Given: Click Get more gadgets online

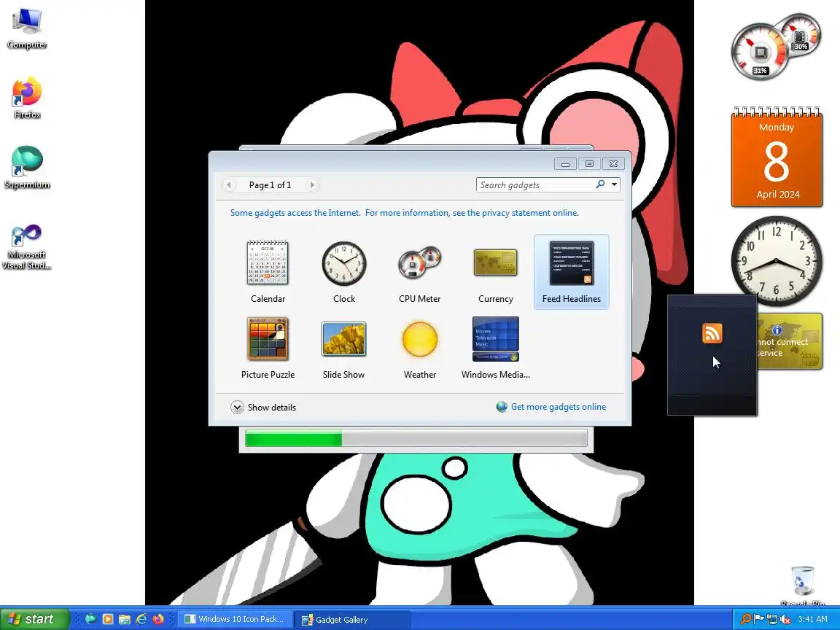Looking at the screenshot, I should 559,407.
